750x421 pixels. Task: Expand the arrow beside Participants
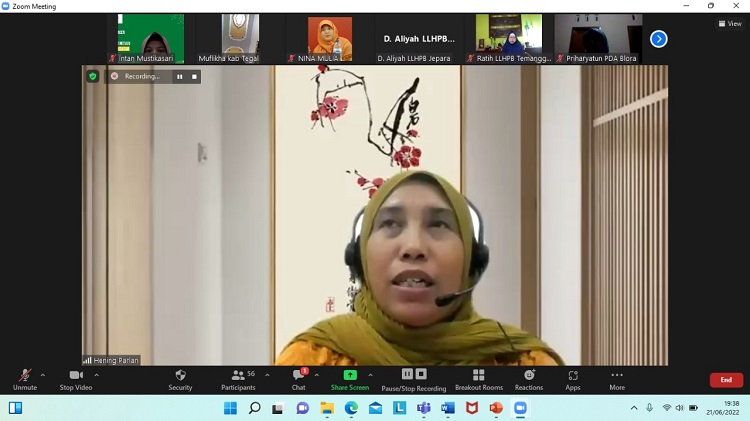click(267, 375)
